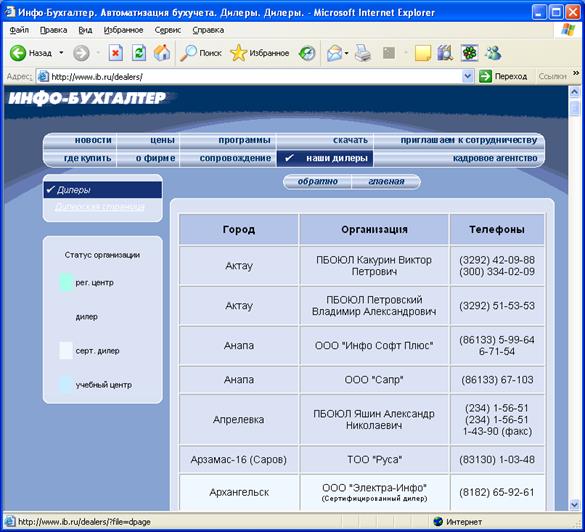
Task: Open the кадровое агентство page
Action: (495, 158)
